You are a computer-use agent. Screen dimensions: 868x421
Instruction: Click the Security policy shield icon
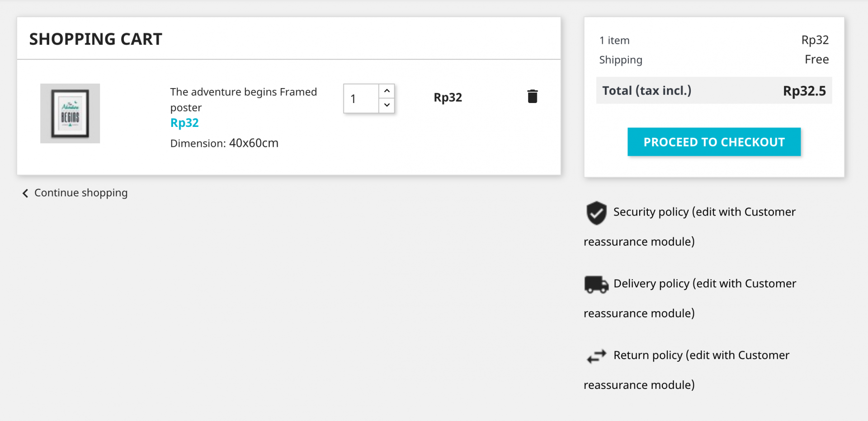pos(596,213)
